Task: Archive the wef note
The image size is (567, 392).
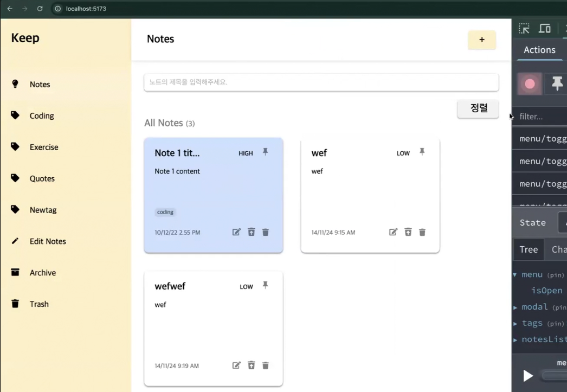Action: click(408, 232)
